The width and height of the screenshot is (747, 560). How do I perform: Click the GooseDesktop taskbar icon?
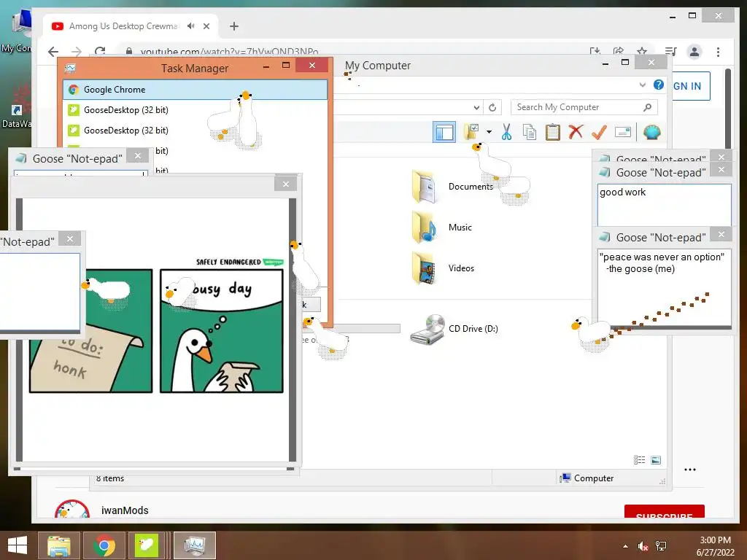(146, 545)
